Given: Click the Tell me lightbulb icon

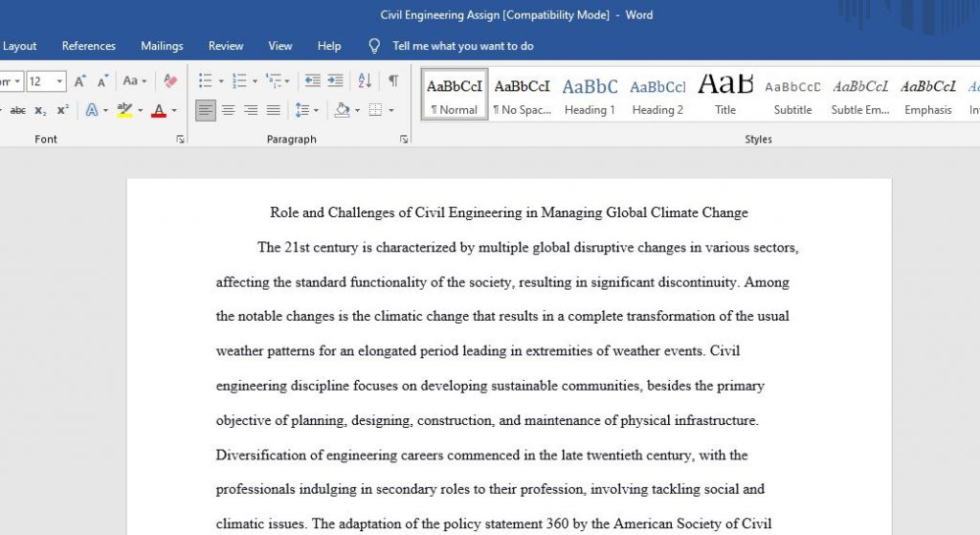Looking at the screenshot, I should (x=374, y=46).
